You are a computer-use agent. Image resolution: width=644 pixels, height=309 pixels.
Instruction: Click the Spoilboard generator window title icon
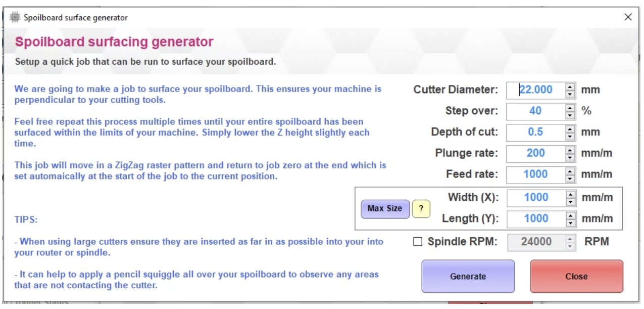click(14, 18)
